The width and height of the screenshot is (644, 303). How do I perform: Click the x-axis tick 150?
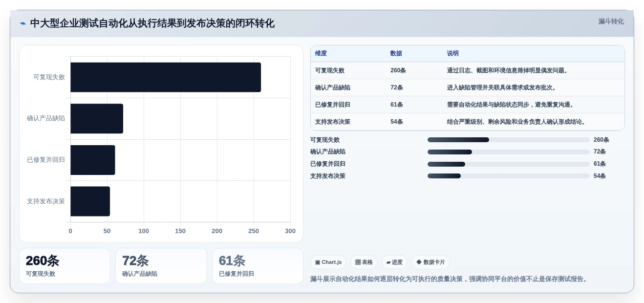[x=180, y=231]
